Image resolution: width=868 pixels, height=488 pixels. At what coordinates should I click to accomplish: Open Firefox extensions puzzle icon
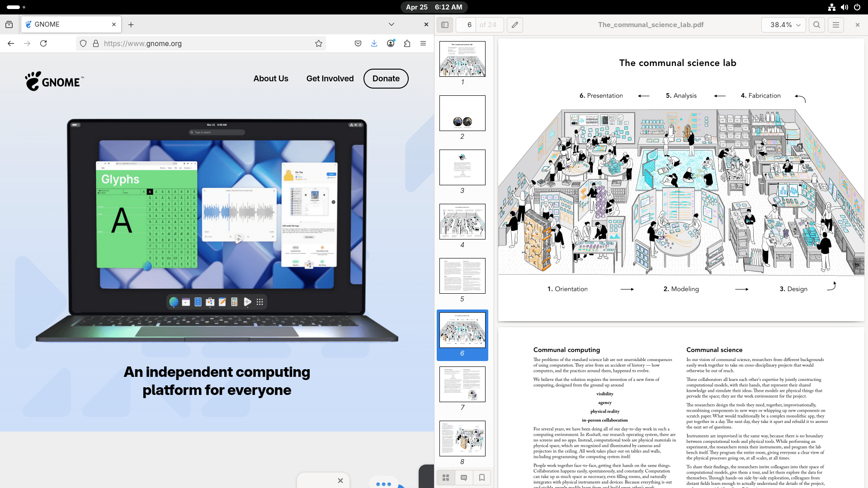click(407, 43)
